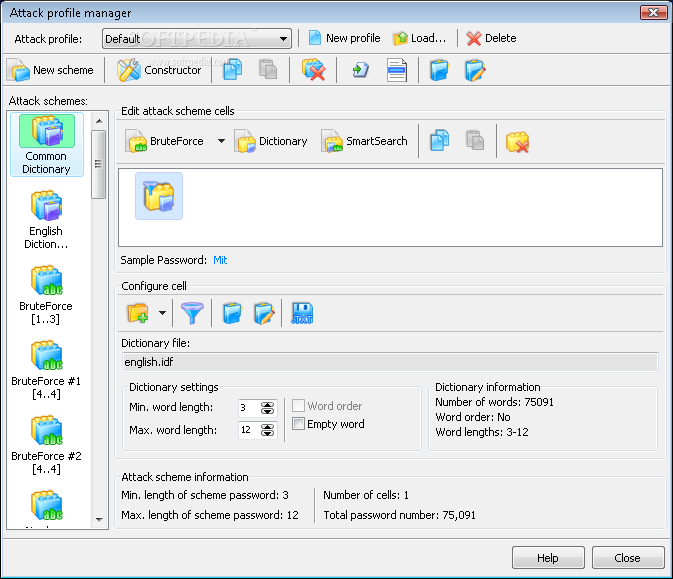Enable the Empty word checkbox
The width and height of the screenshot is (673, 579).
coord(299,424)
